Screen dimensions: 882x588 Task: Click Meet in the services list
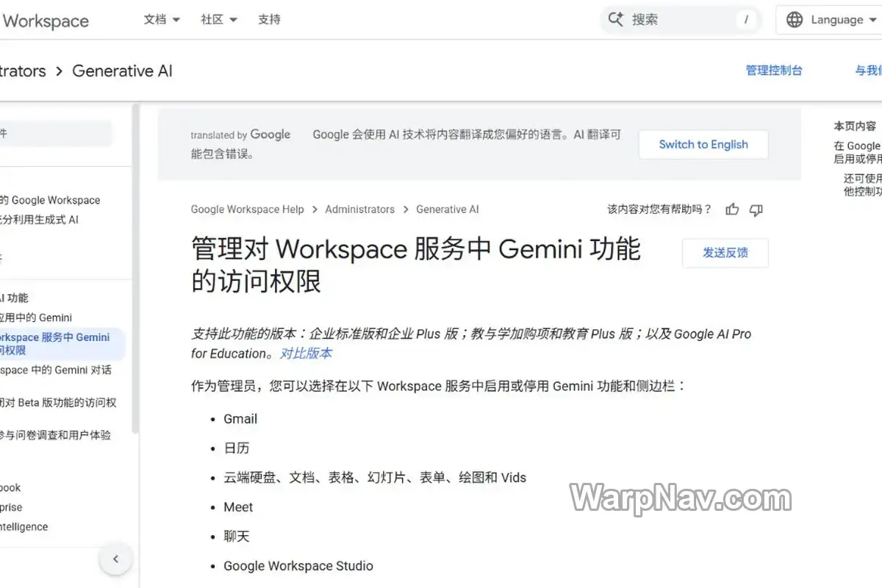click(238, 507)
